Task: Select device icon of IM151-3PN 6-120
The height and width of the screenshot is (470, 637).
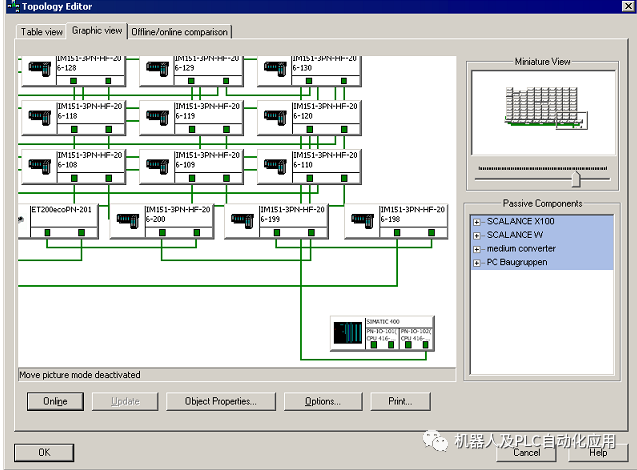Action: coord(275,117)
